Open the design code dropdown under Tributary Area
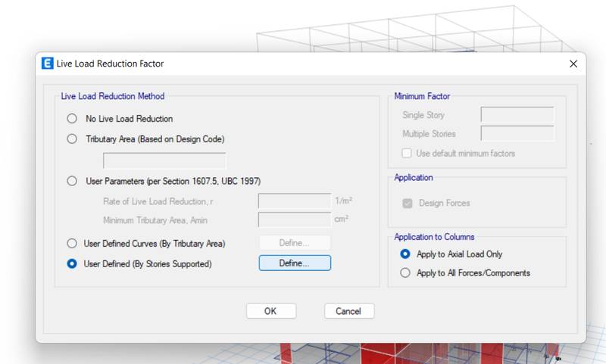 pyautogui.click(x=164, y=160)
